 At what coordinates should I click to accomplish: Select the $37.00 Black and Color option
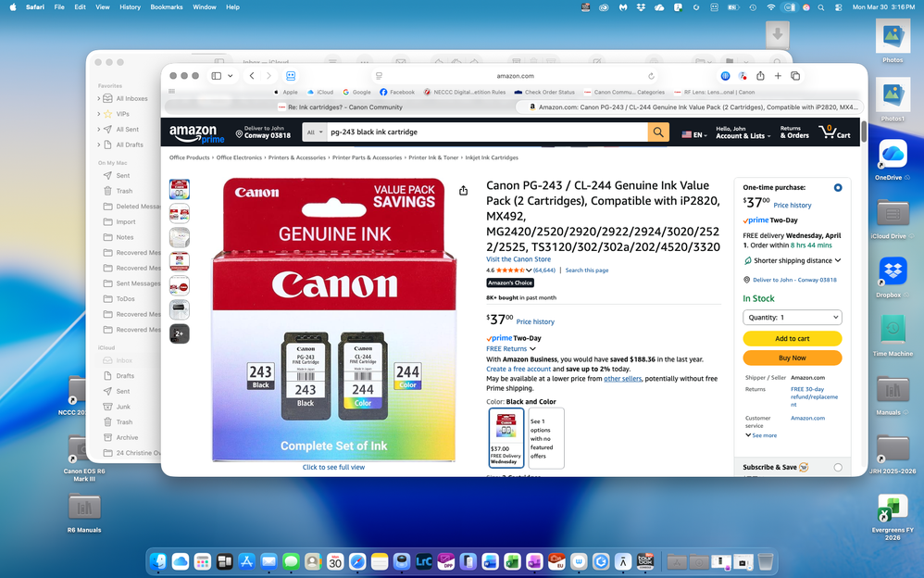pyautogui.click(x=506, y=438)
